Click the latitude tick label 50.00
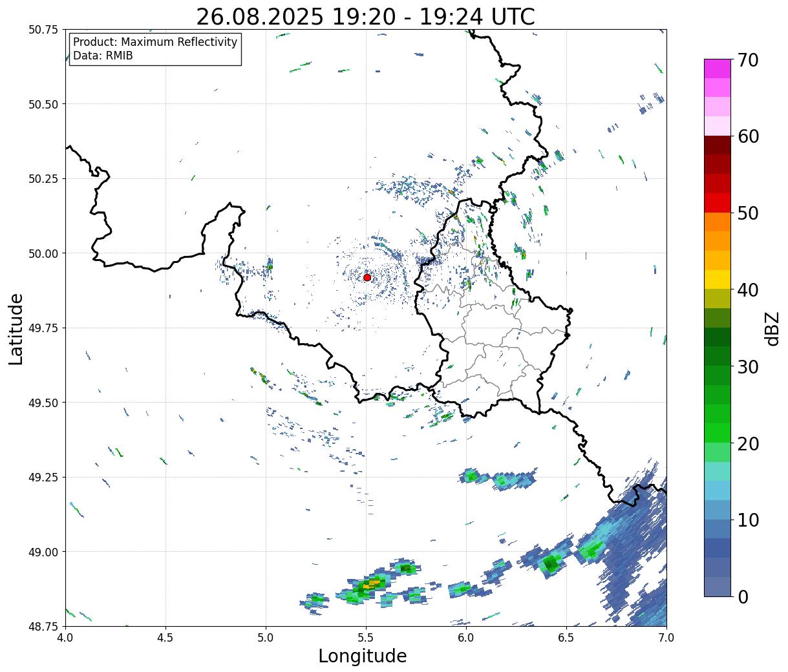 tap(43, 253)
